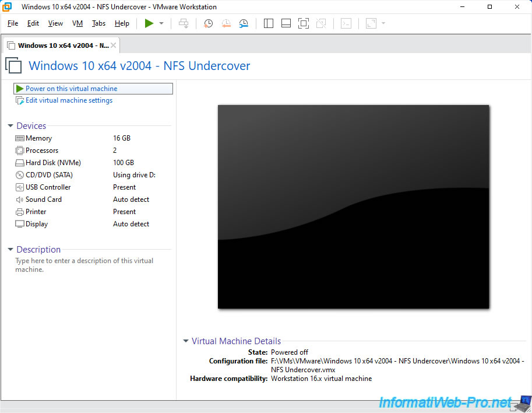The height and width of the screenshot is (413, 532).
Task: Select the Display device label
Action: 37,224
